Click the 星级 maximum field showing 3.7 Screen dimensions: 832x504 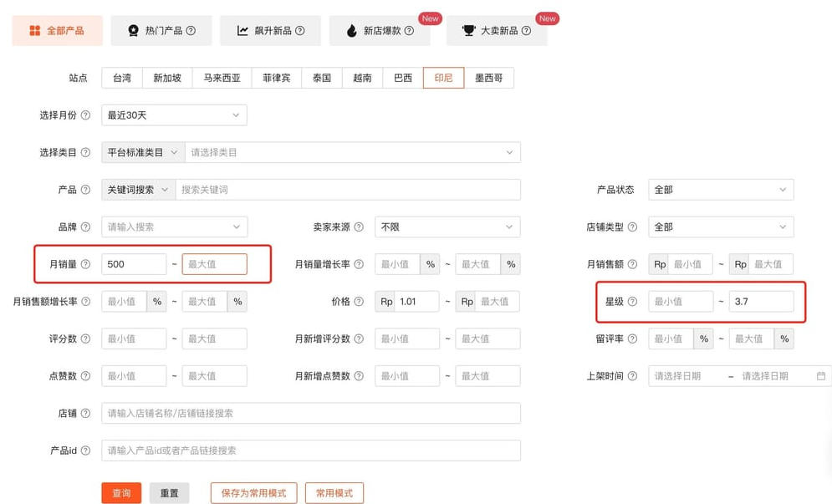(x=762, y=302)
